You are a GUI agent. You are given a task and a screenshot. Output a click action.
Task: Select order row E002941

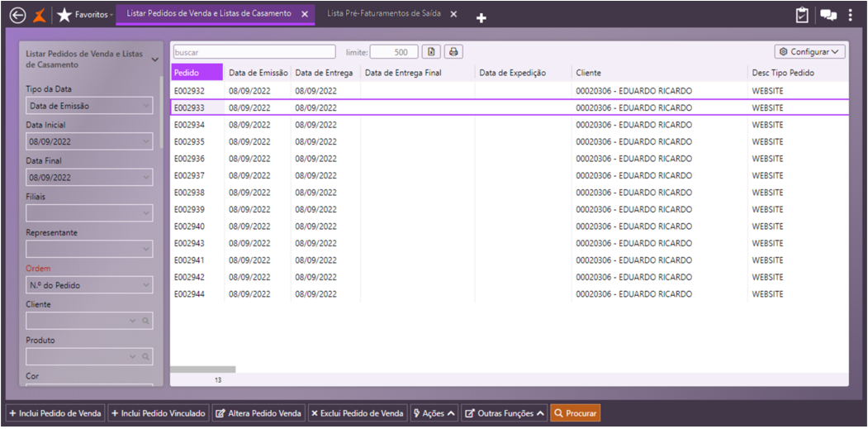(x=510, y=260)
